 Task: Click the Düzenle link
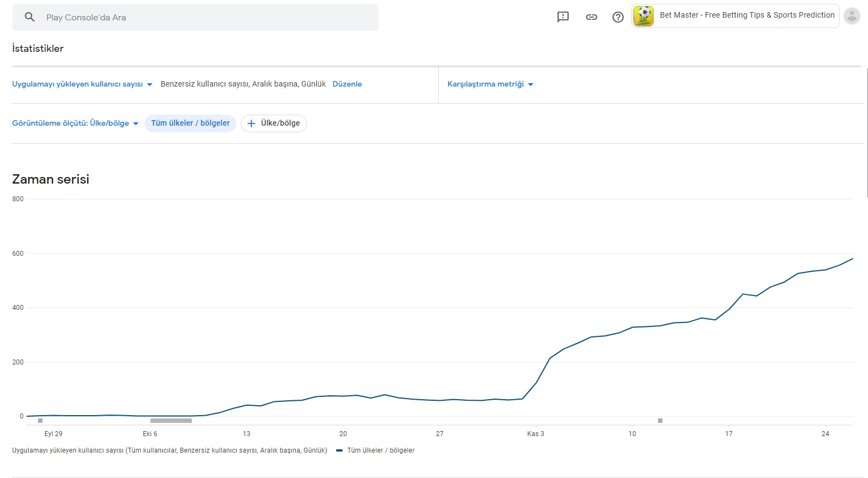tap(347, 84)
